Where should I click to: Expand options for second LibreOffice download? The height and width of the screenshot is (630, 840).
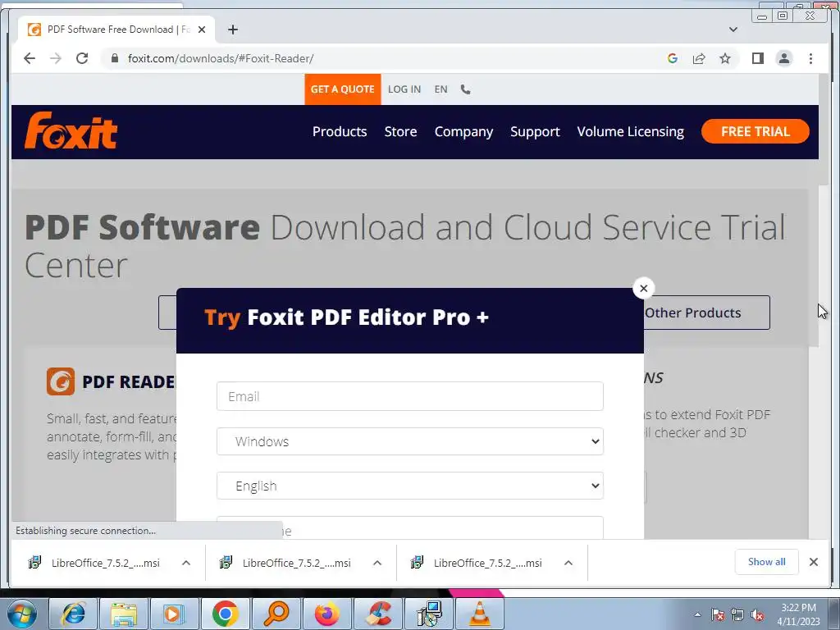[x=377, y=563]
